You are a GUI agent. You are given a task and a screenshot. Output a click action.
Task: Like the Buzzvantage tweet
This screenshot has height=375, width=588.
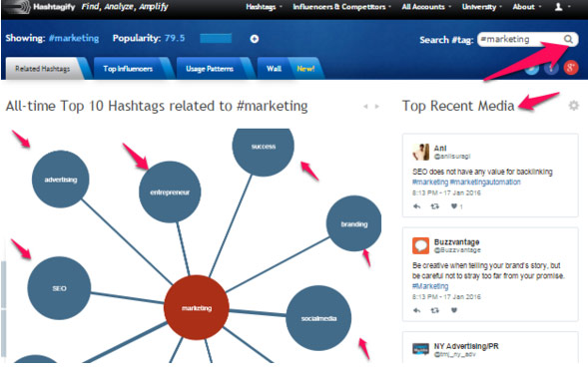click(x=454, y=310)
